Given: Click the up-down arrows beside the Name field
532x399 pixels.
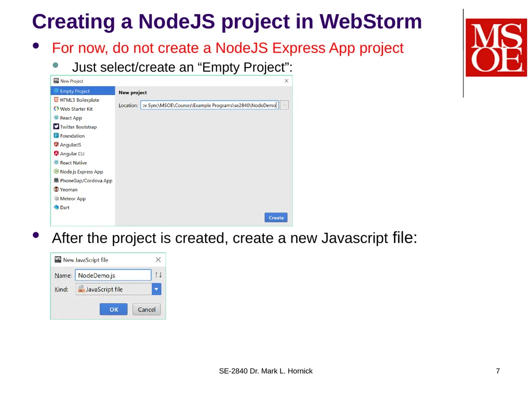Looking at the screenshot, I should pos(158,275).
